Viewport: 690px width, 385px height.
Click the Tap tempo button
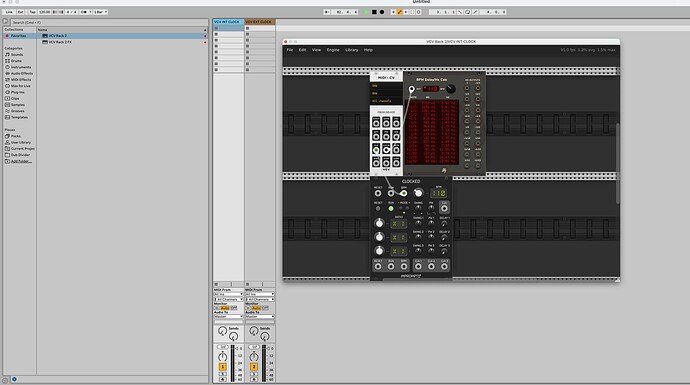[32, 12]
